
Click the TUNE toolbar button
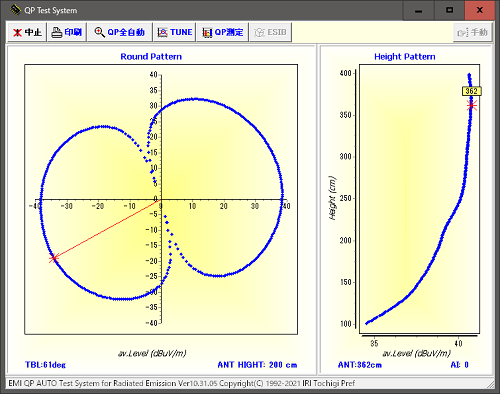(174, 32)
